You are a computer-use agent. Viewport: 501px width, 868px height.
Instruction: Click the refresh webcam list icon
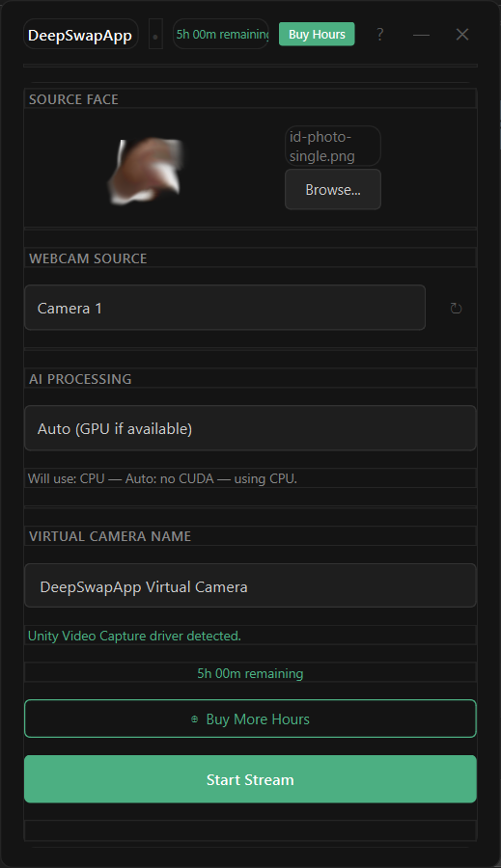click(456, 309)
